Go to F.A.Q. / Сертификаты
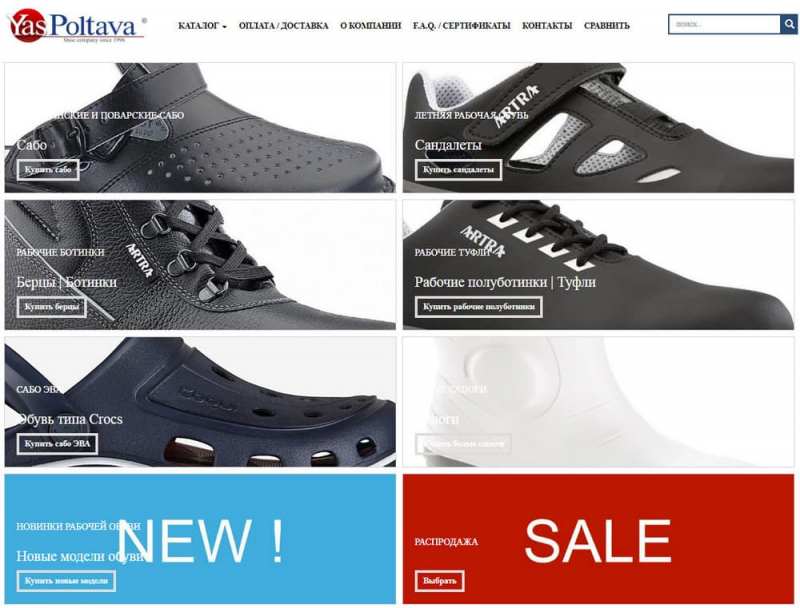 (x=461, y=26)
